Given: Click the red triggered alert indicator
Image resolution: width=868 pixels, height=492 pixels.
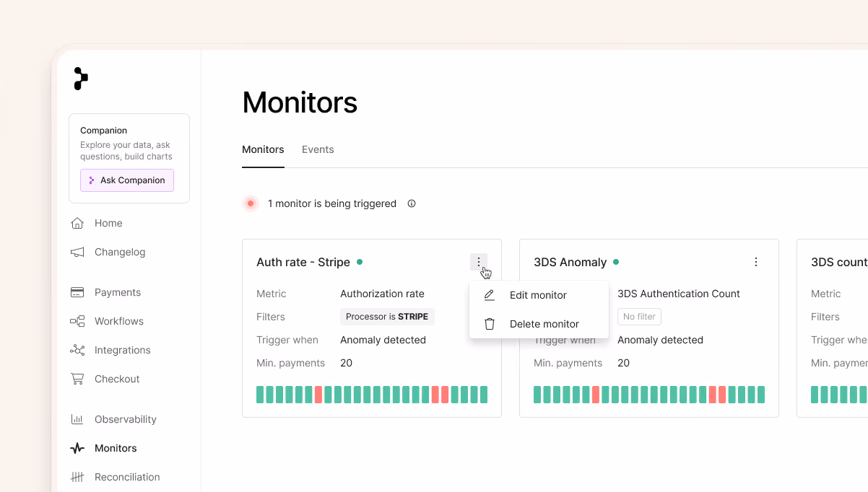Looking at the screenshot, I should pyautogui.click(x=251, y=203).
